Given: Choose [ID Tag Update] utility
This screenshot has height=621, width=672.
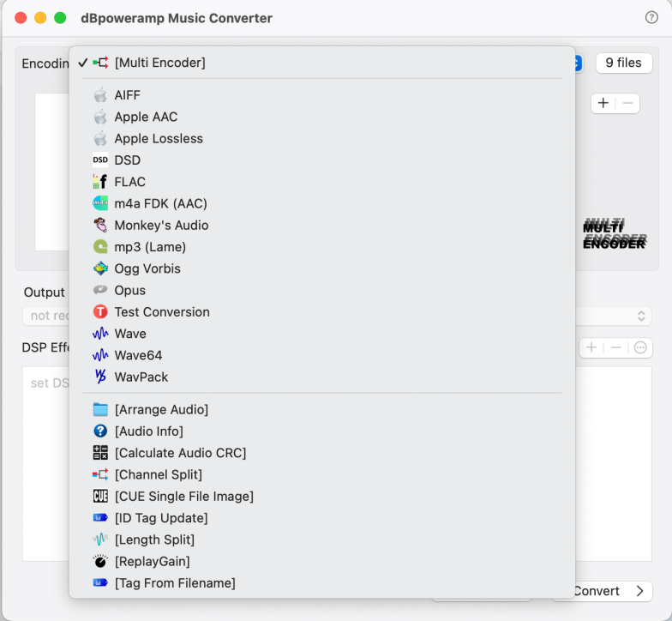Looking at the screenshot, I should [x=322, y=518].
